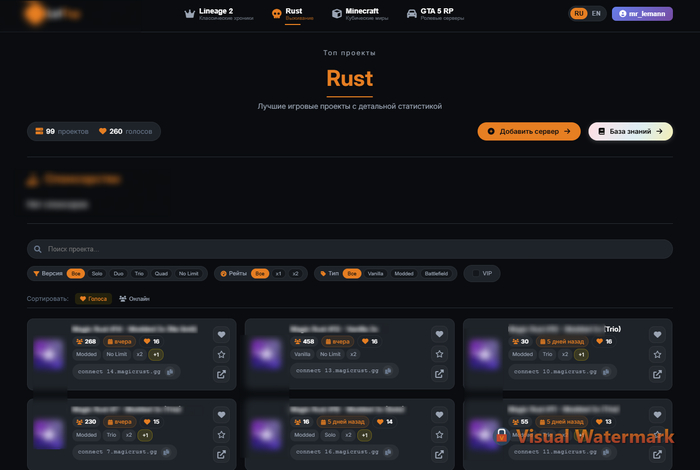Switch language to EN
Screen dimensions: 700x470
[596, 13]
